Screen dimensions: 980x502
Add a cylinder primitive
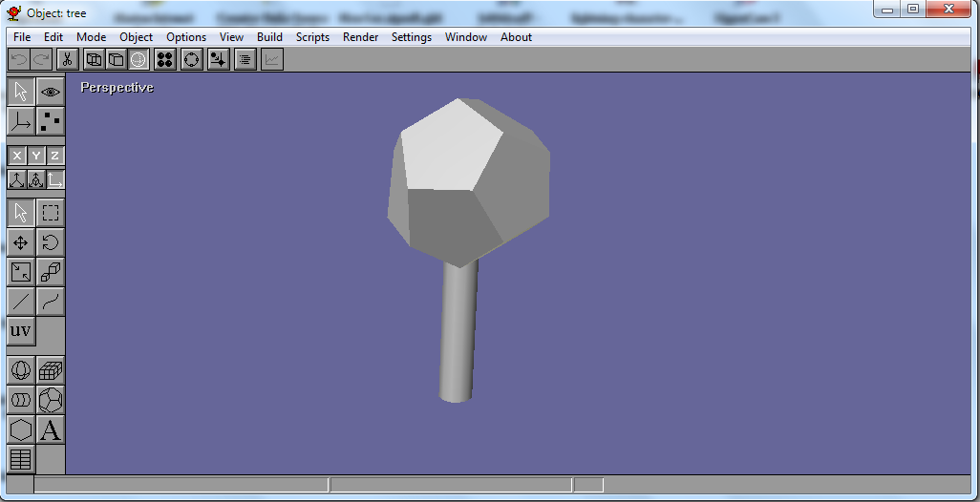point(21,400)
